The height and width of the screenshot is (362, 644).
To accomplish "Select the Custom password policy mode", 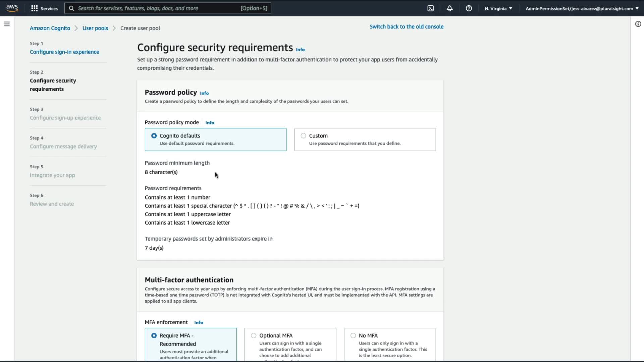I will coord(303,136).
